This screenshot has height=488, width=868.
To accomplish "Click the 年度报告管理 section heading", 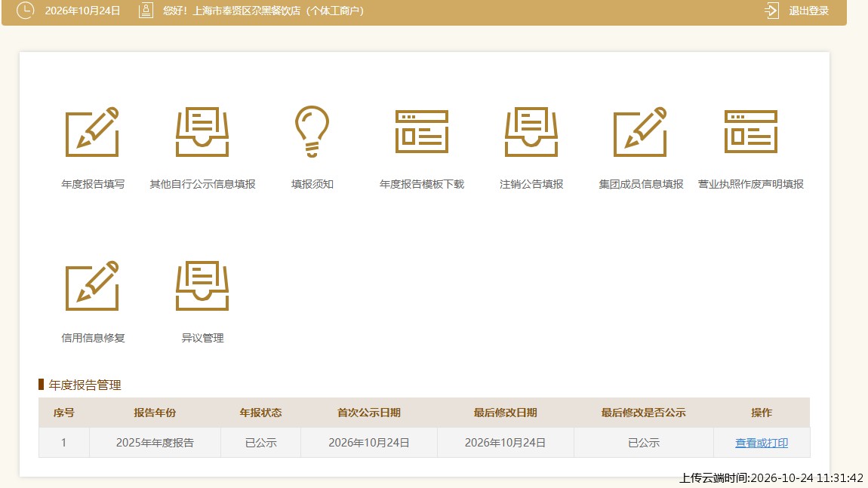I will coord(85,385).
